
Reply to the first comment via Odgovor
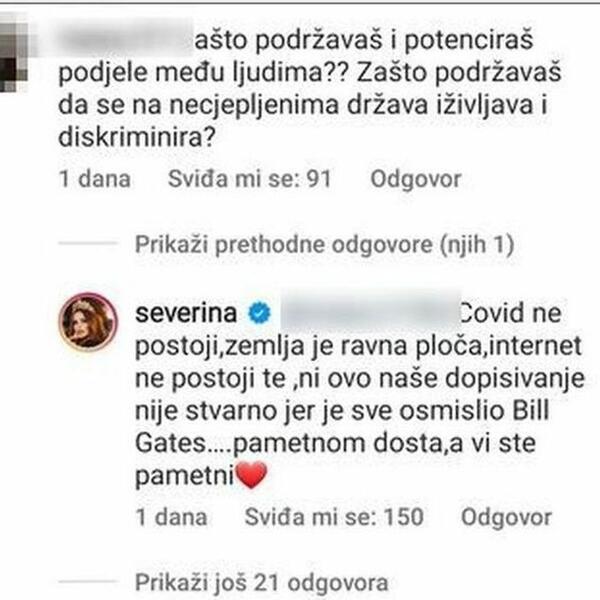pyautogui.click(x=416, y=179)
